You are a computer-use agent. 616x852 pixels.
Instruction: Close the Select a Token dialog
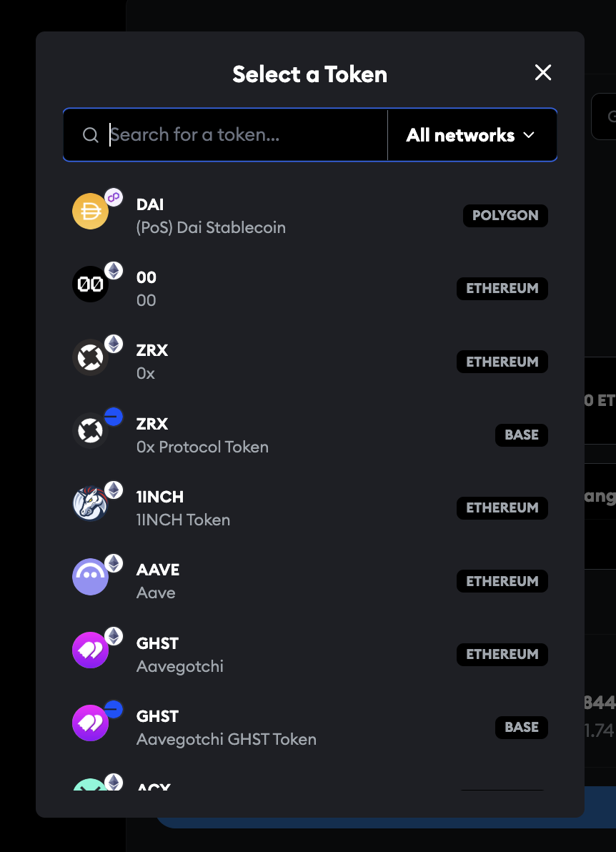pyautogui.click(x=543, y=72)
